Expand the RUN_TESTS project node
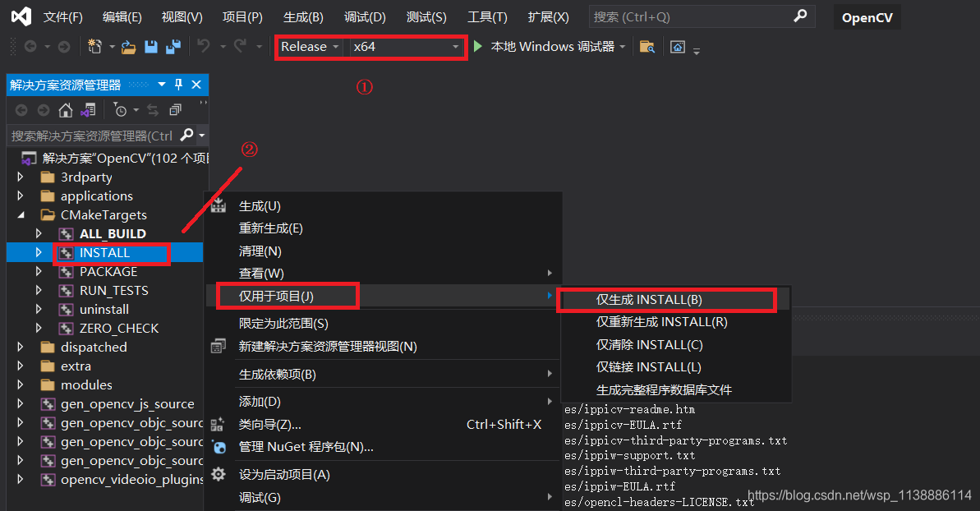The height and width of the screenshot is (511, 980). (39, 290)
